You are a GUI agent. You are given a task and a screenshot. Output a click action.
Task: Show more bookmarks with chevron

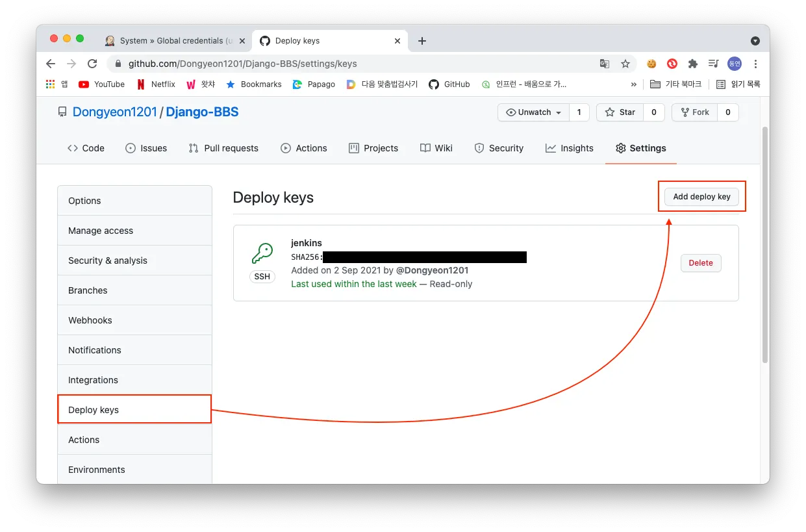[634, 84]
